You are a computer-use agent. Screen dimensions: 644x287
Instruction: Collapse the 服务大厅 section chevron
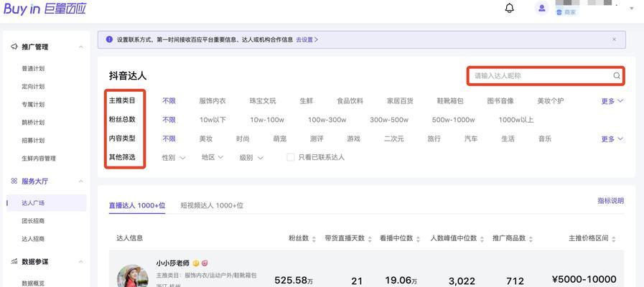81,181
